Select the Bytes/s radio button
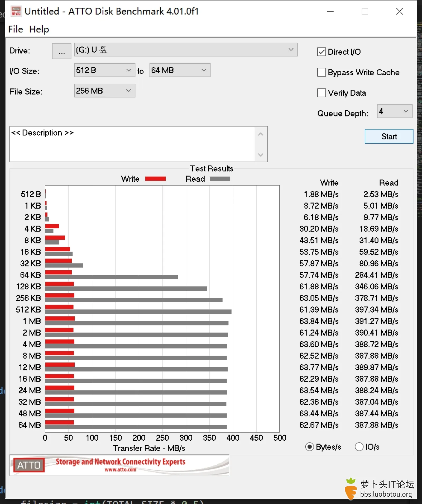This screenshot has height=504, width=422. click(x=310, y=447)
